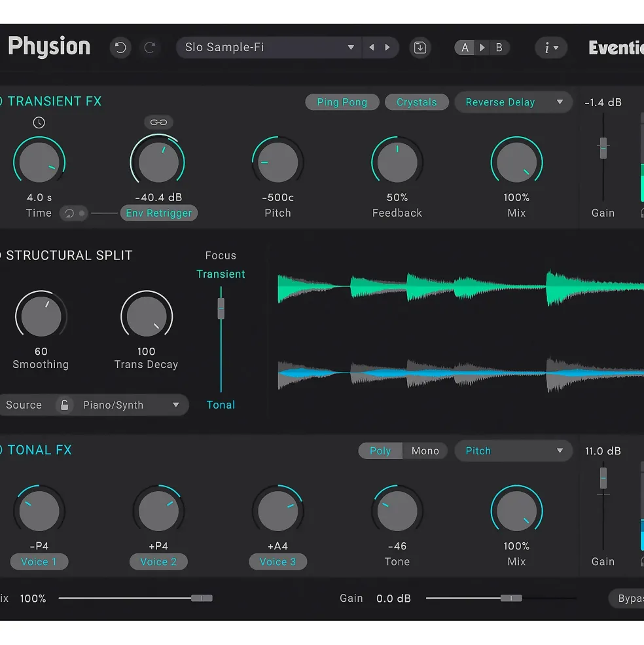Toggle the Voice 3 button
The height and width of the screenshot is (645, 644).
277,562
